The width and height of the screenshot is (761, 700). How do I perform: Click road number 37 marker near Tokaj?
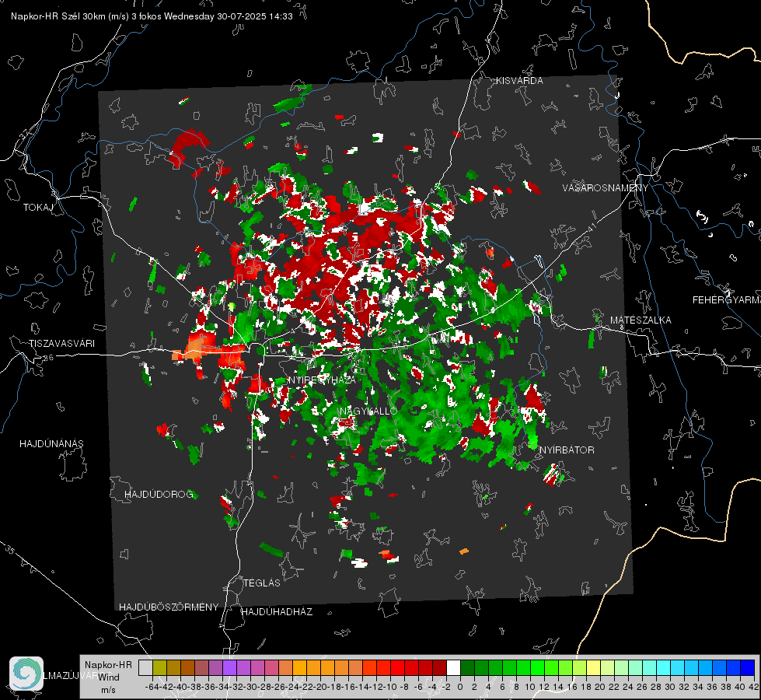(x=25, y=133)
